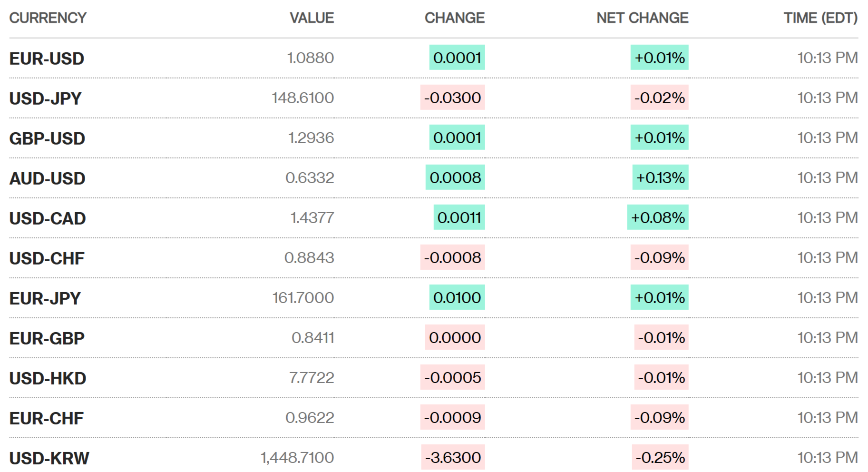Click the green +0.13% AUD-USD net change
Viewport: 868px width, 472px height.
660,177
